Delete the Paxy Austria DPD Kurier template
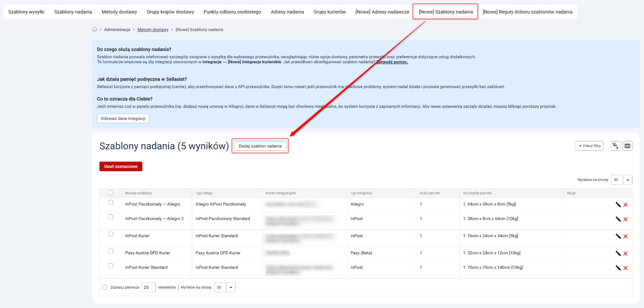Viewport: 644px width, 308px height. coord(625,253)
